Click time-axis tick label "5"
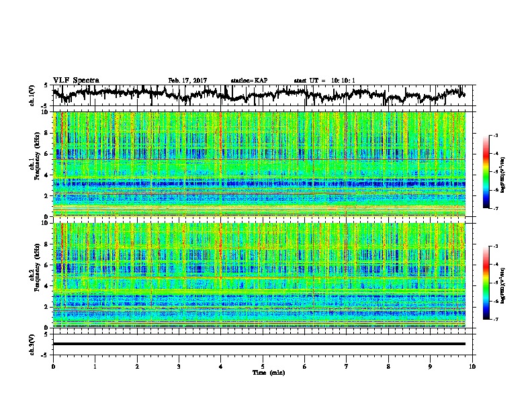Screen dimensions: 532x411 click(x=263, y=367)
